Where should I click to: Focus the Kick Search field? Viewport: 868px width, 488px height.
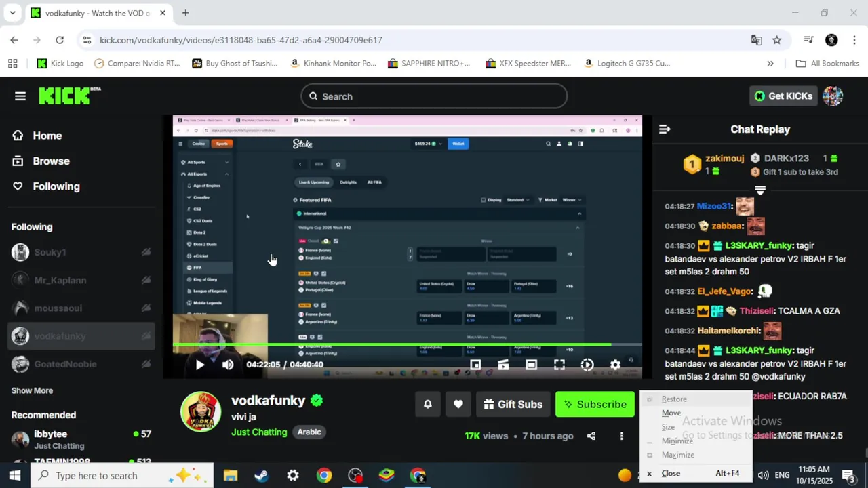point(434,96)
